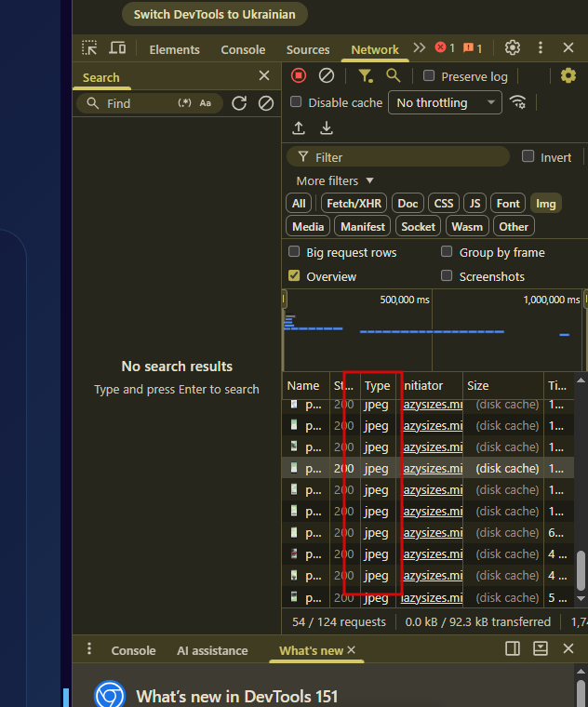The width and height of the screenshot is (588, 707).
Task: Filter requests by Fetch/XHR
Action: [354, 204]
